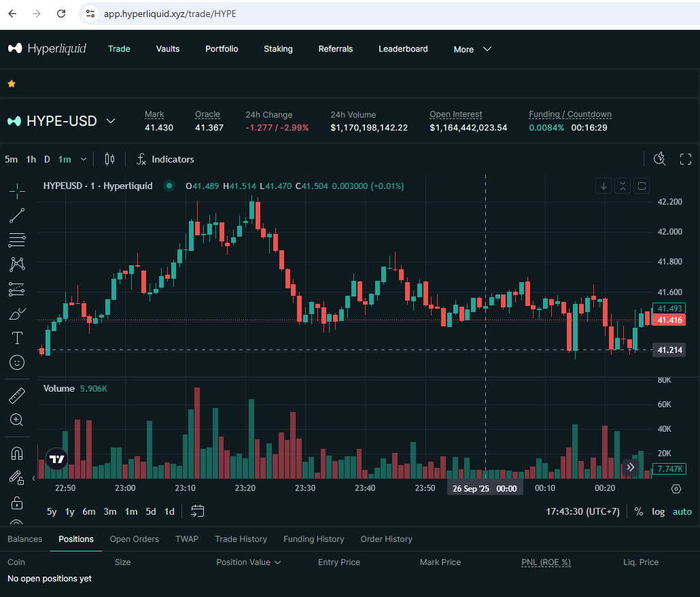Set the date range to 1y

tap(69, 511)
